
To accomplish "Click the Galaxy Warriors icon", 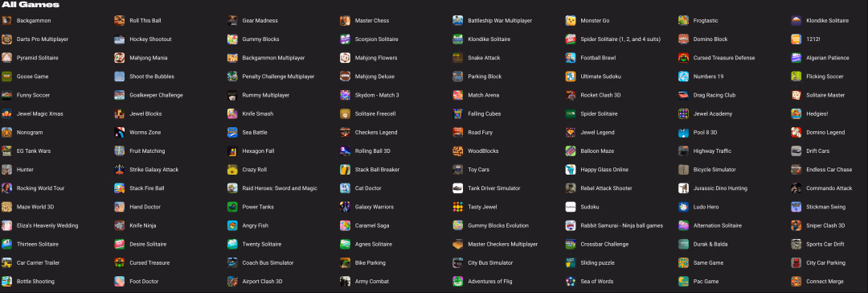I will tap(346, 207).
